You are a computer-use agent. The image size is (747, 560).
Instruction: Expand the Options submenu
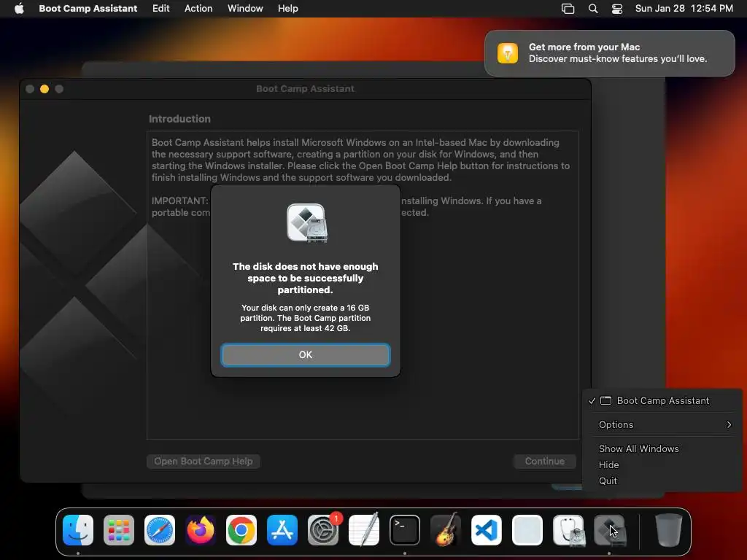[x=662, y=424]
